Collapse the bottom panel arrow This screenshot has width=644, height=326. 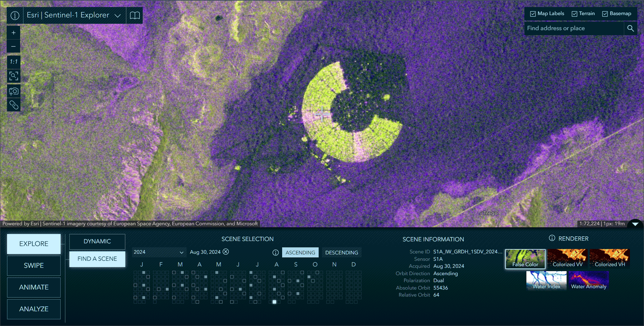click(635, 224)
